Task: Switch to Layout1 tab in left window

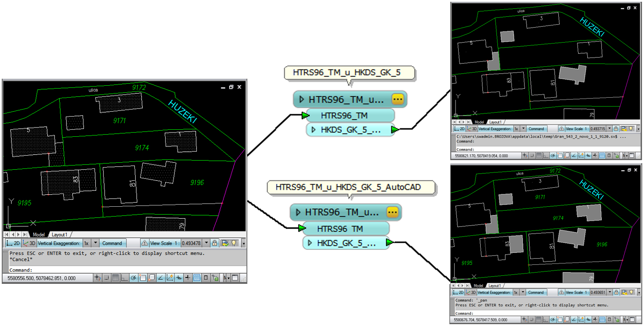Action: (x=60, y=235)
